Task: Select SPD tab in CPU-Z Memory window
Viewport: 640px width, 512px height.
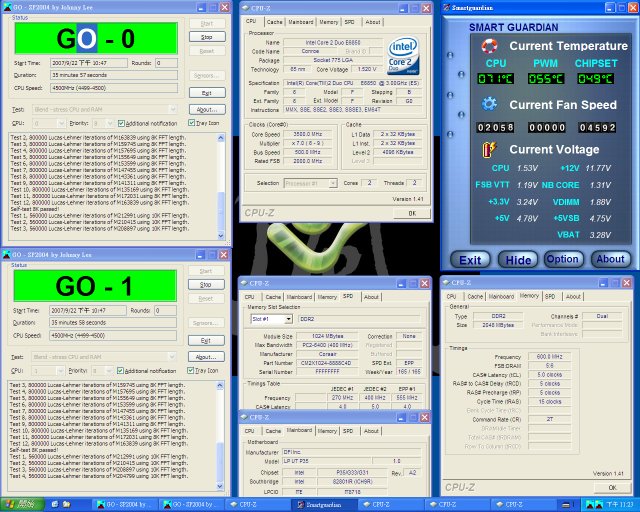Action: click(x=550, y=297)
